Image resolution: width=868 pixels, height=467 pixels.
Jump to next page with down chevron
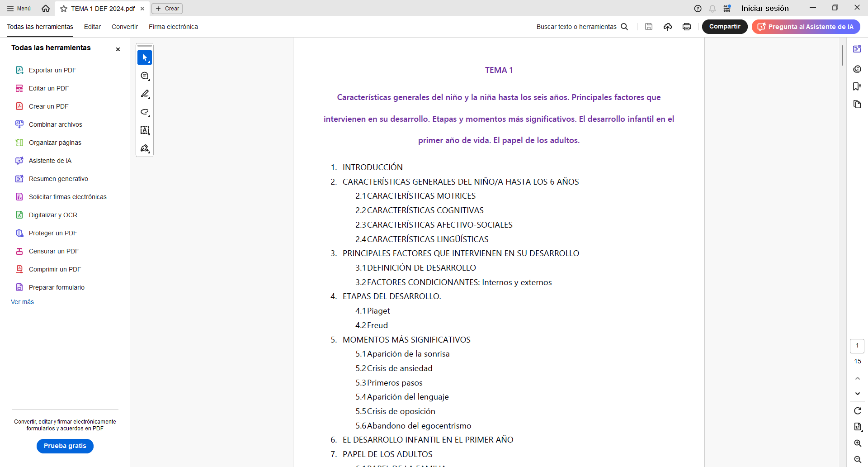coord(857,393)
